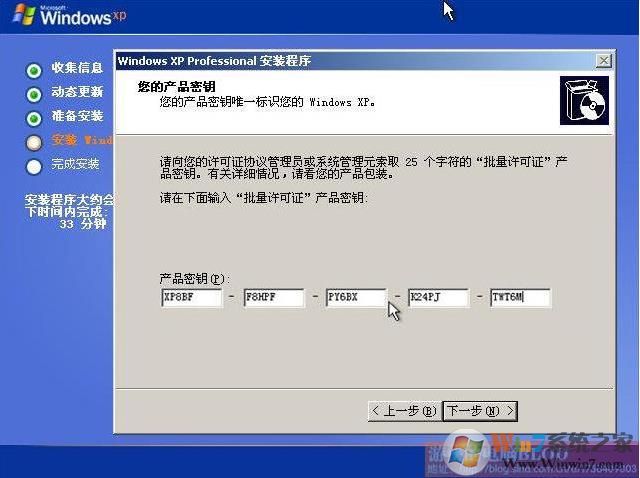Viewport: 640px width, 478px height.
Task: Select the third key field containing PY6BX
Action: coord(355,297)
